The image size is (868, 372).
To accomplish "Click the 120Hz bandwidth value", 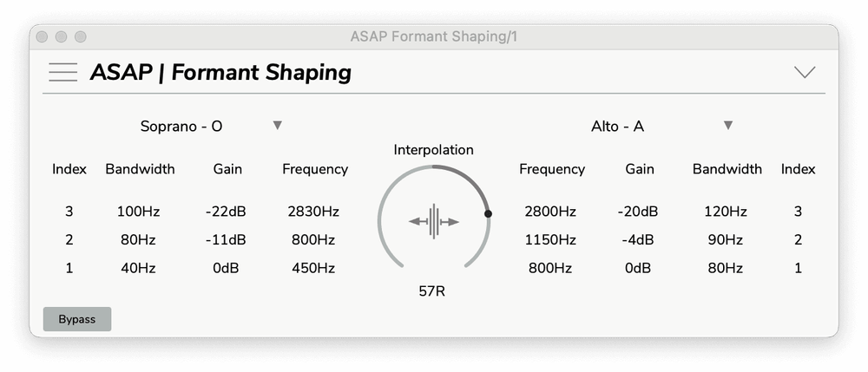I will coord(727,211).
